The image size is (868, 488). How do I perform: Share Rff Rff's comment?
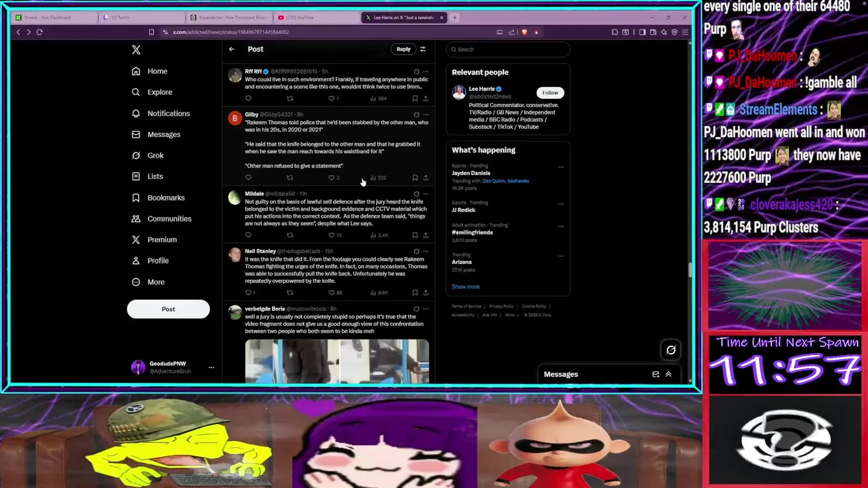tap(426, 98)
